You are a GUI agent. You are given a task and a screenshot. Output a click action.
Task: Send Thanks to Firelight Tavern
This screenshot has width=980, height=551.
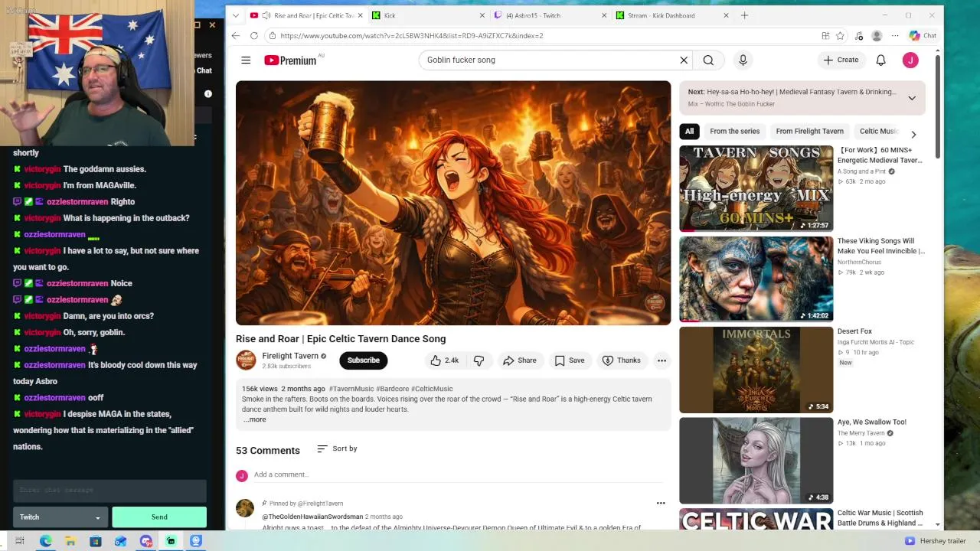621,360
